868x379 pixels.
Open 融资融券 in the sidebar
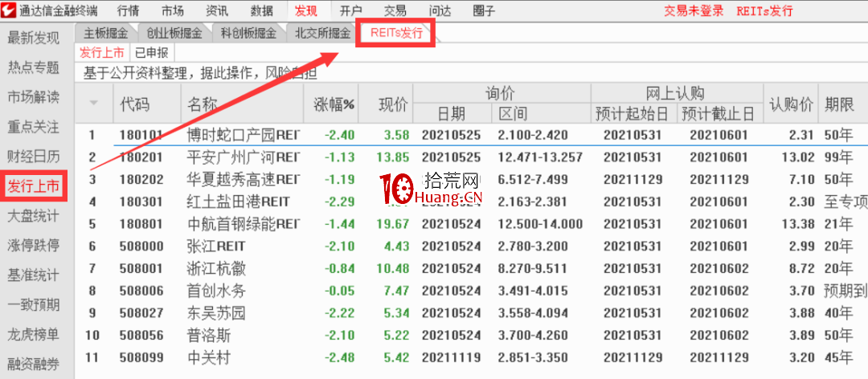pyautogui.click(x=33, y=364)
